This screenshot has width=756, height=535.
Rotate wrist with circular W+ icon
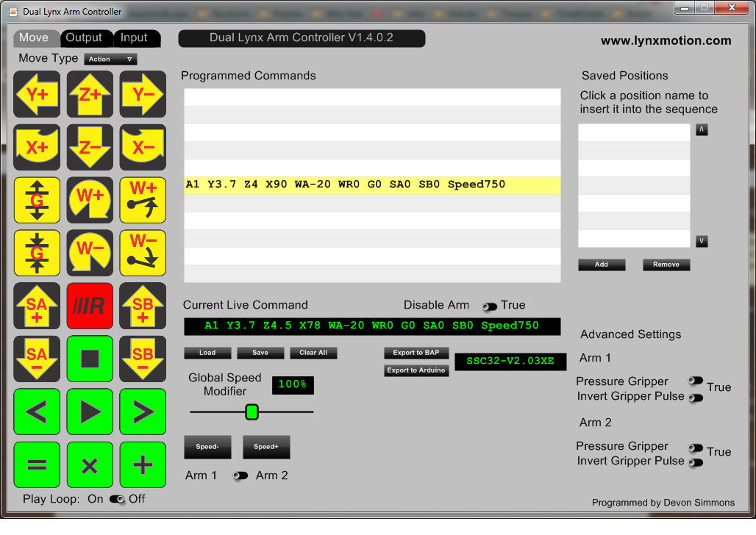coord(90,200)
